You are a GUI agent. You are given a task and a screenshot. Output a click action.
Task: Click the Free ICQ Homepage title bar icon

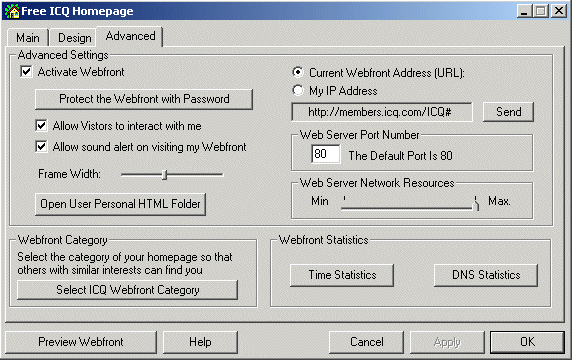click(12, 11)
